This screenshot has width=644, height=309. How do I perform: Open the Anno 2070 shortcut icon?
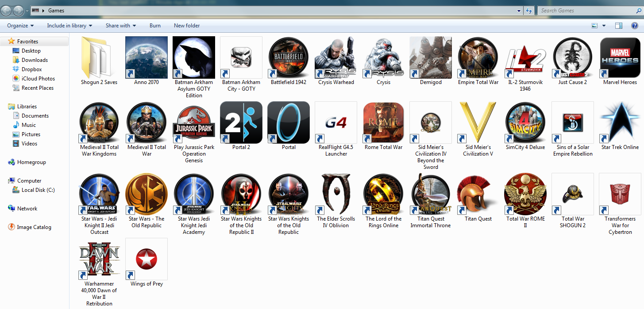[x=147, y=57]
